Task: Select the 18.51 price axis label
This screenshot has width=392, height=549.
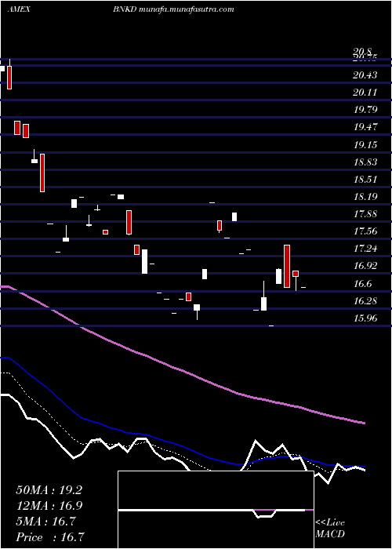Action: coord(365,180)
